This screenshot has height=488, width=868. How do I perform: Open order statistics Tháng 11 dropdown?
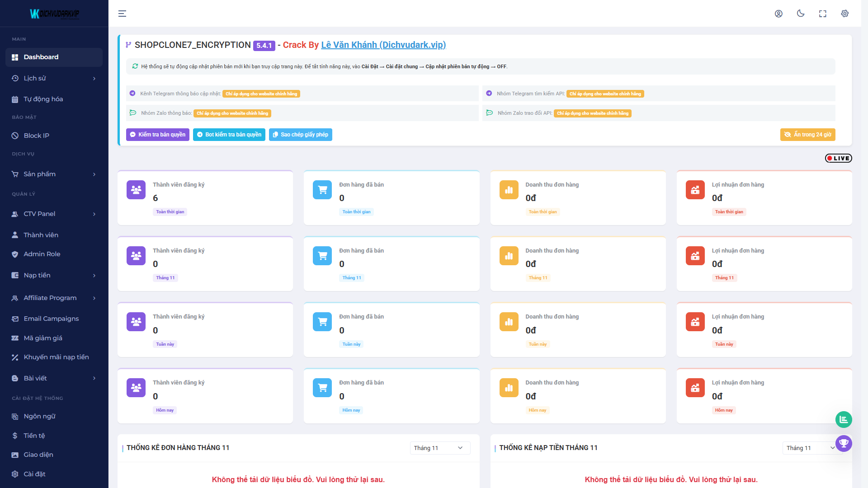pyautogui.click(x=439, y=448)
